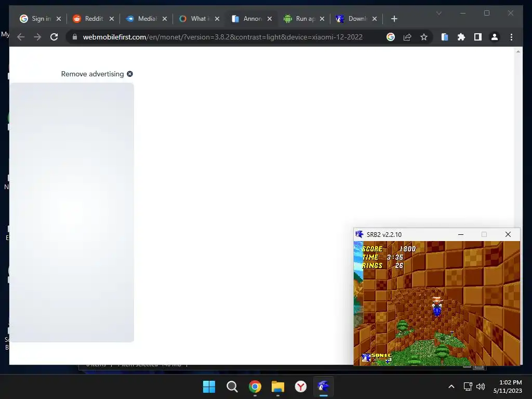Close the active Annon tab
The width and height of the screenshot is (532, 399).
point(270,19)
